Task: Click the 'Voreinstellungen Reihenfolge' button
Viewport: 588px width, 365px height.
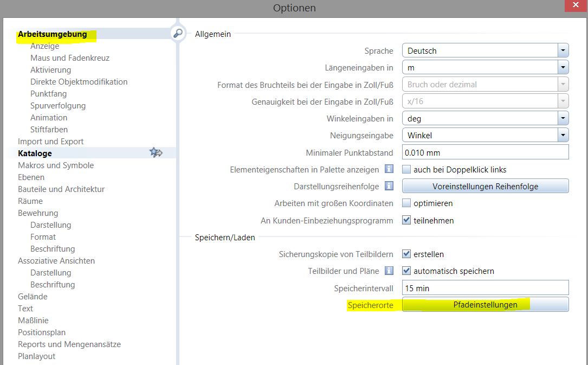Action: click(x=485, y=186)
